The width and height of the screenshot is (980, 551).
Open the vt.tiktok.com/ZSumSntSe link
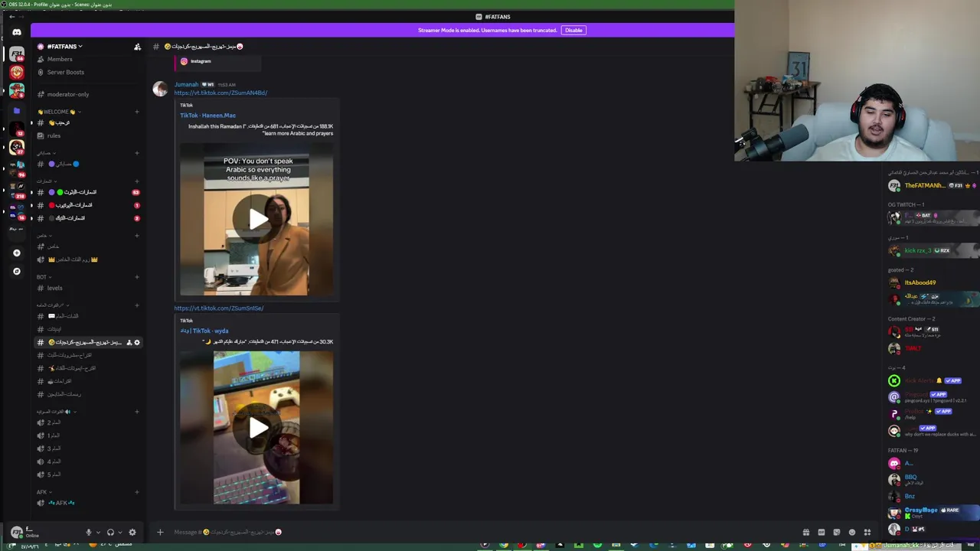pos(219,308)
